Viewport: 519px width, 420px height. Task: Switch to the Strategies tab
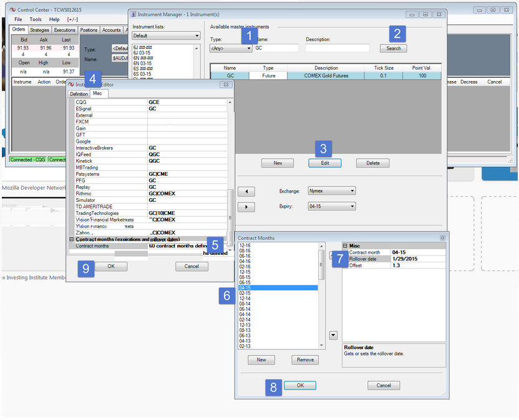(39, 30)
